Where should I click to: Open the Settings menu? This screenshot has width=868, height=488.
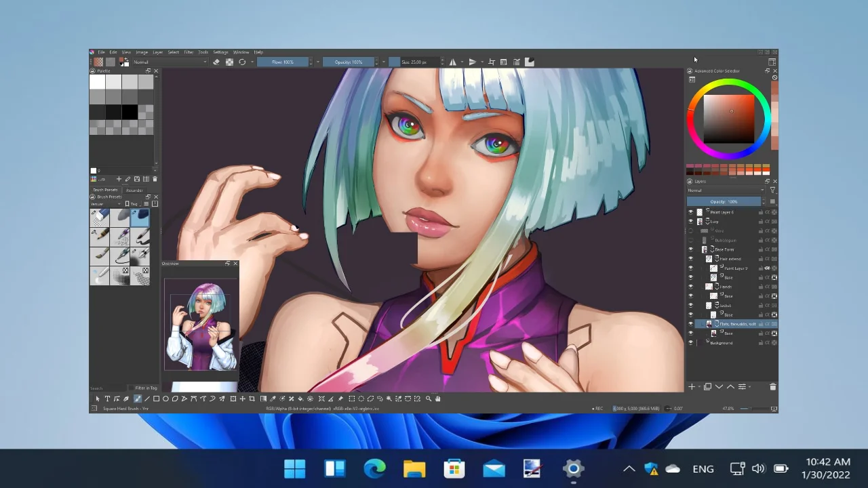[x=220, y=52]
